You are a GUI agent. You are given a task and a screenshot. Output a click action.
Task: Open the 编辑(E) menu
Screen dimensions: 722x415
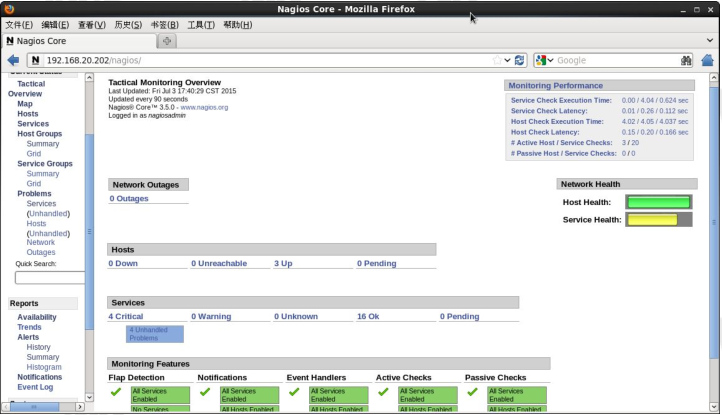tap(55, 25)
